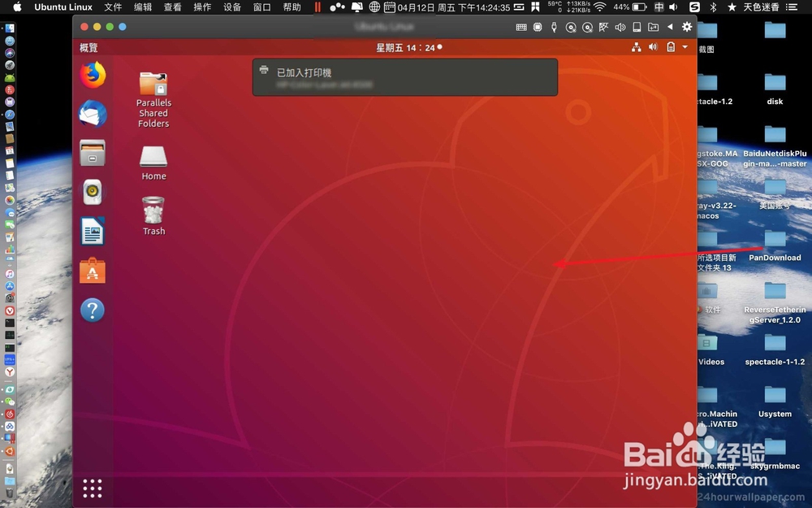Open the Sogou S input icon
Viewport: 812px width, 508px height.
tap(695, 7)
